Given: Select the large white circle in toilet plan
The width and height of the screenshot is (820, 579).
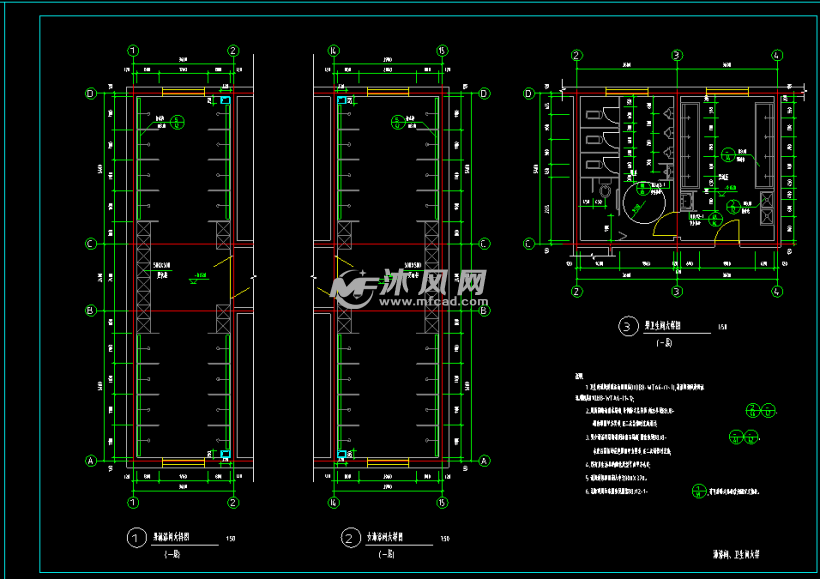Looking at the screenshot, I should click(x=644, y=200).
